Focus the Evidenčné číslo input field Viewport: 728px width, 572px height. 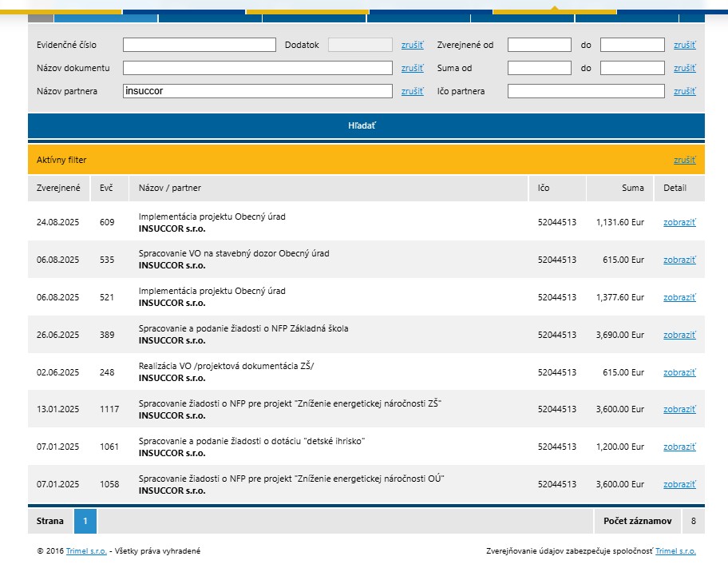point(199,45)
